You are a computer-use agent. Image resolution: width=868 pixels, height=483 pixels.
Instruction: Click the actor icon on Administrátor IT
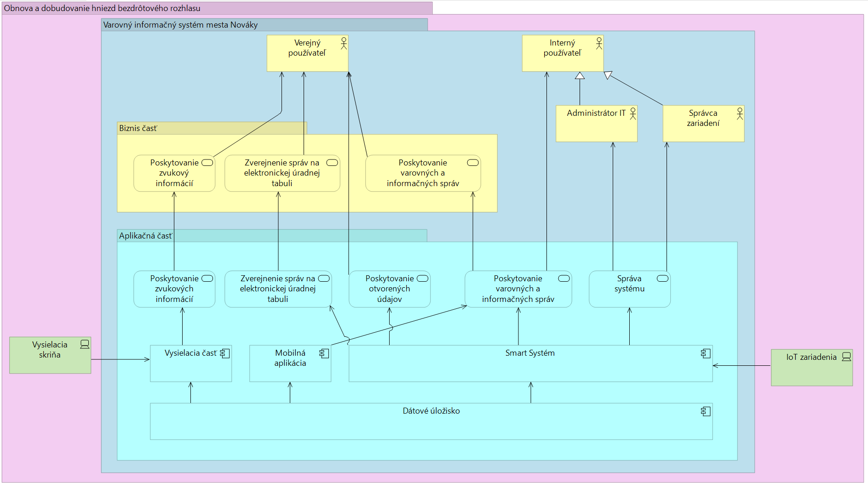(x=633, y=113)
